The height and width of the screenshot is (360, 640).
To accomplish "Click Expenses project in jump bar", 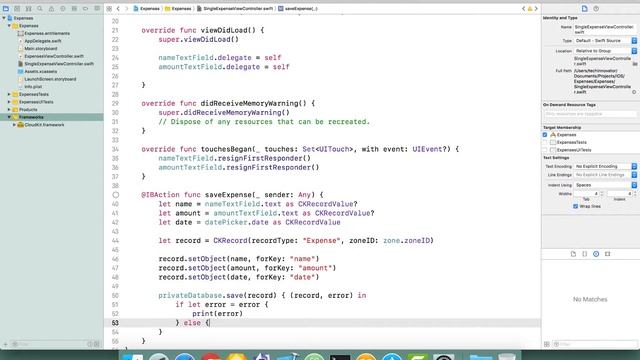I will [x=147, y=9].
